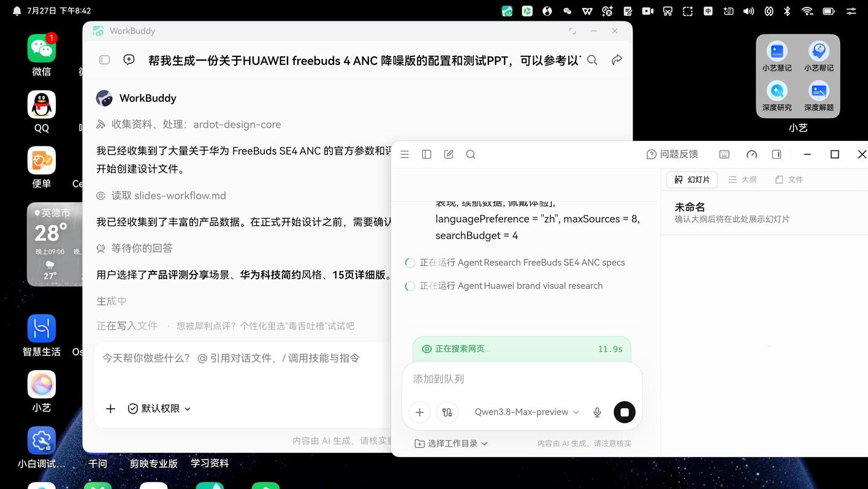Click the microphone voice input icon

(x=597, y=412)
